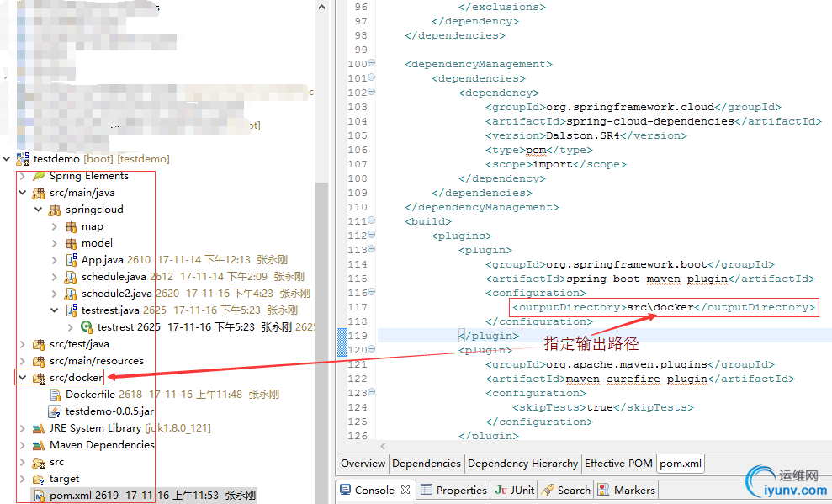The width and height of the screenshot is (832, 504).
Task: Click the pom.xml file icon
Action: 40,496
